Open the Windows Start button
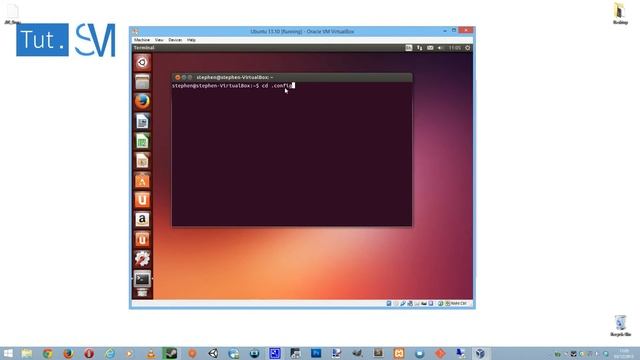 tap(8, 353)
